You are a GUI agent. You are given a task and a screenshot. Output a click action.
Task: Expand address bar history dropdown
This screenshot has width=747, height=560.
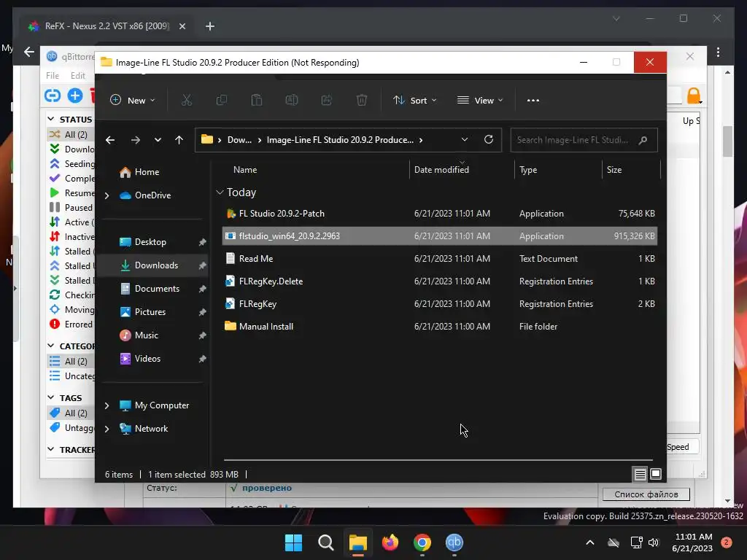[465, 139]
